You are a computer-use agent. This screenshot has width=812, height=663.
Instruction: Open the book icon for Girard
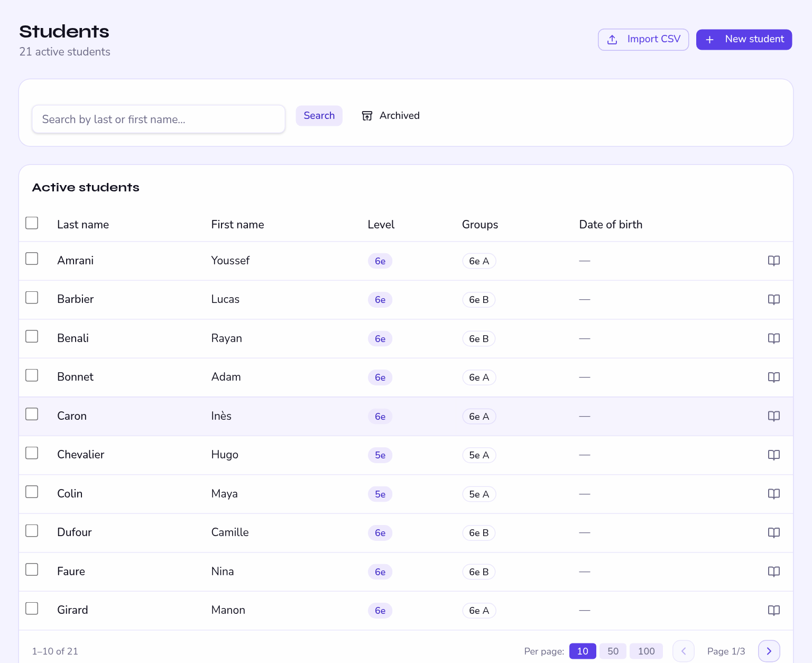click(x=773, y=611)
